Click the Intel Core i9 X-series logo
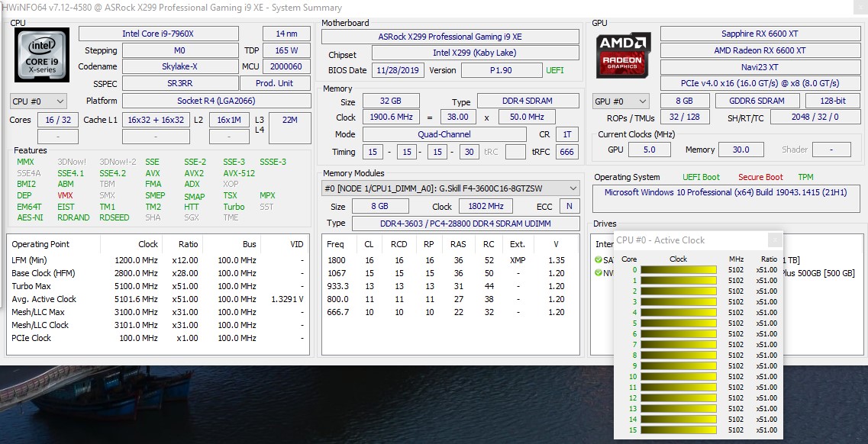 (42, 55)
